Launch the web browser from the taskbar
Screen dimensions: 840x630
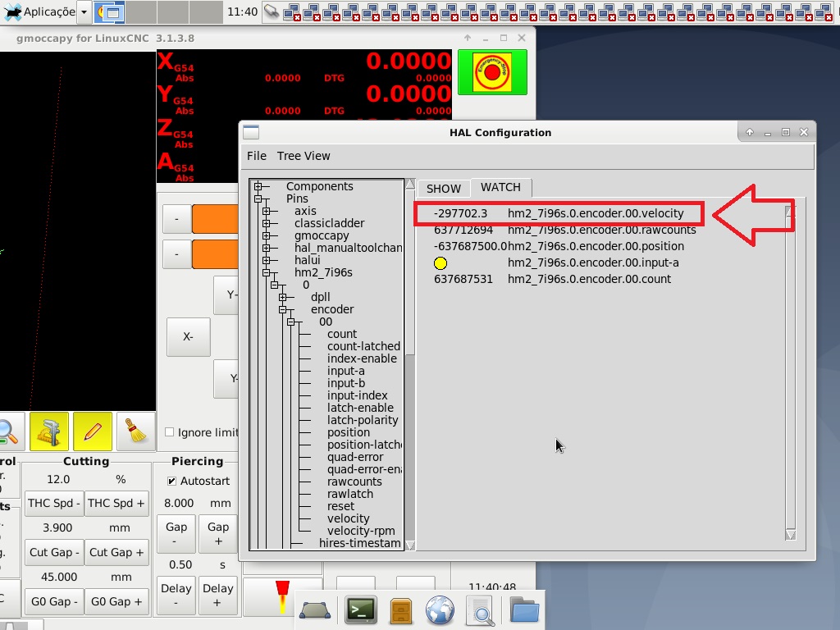(x=441, y=609)
